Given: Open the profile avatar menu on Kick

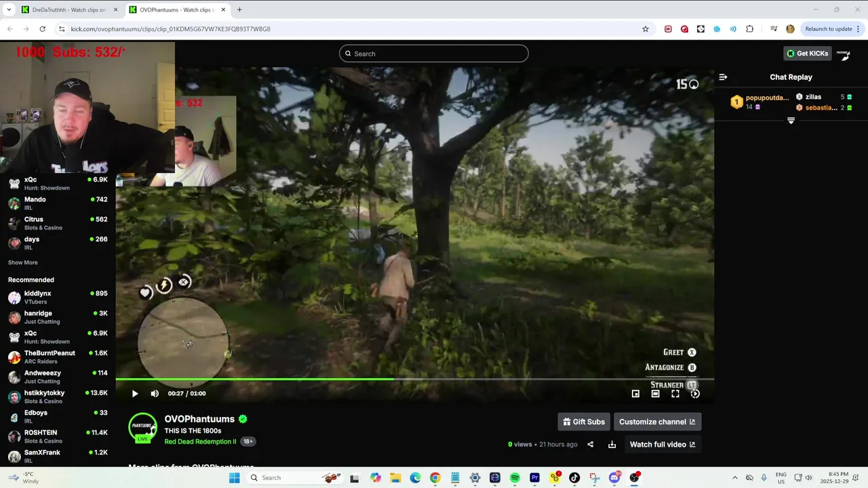Looking at the screenshot, I should click(x=844, y=54).
